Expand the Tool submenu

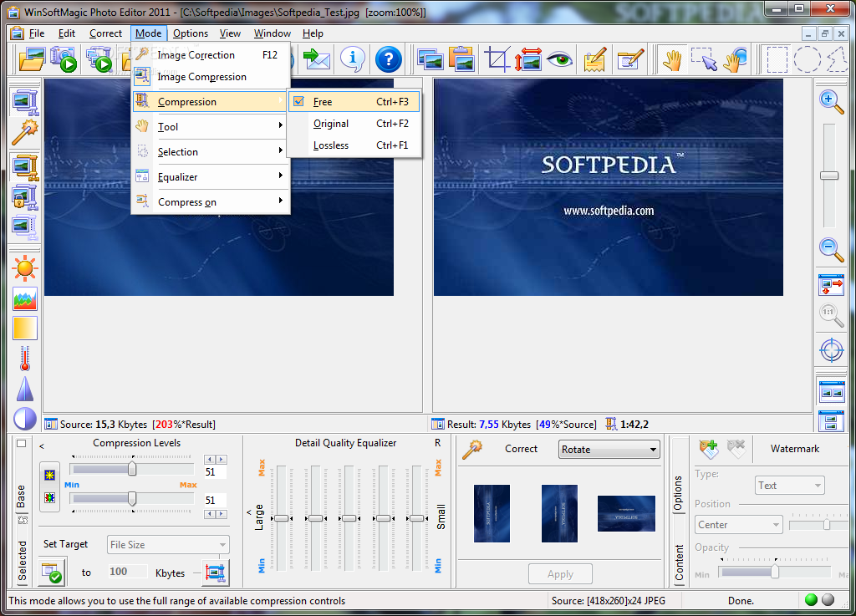(211, 126)
